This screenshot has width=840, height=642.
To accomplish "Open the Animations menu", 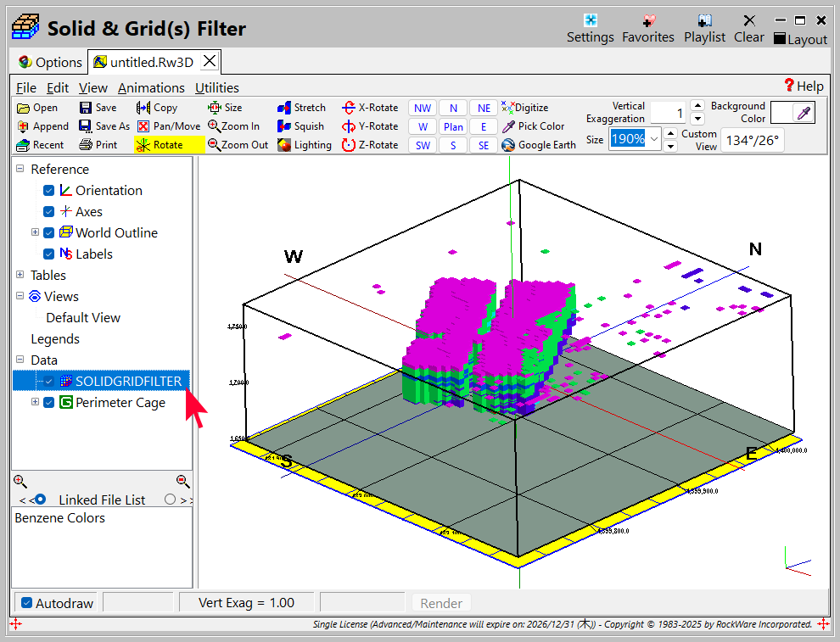I will [151, 87].
